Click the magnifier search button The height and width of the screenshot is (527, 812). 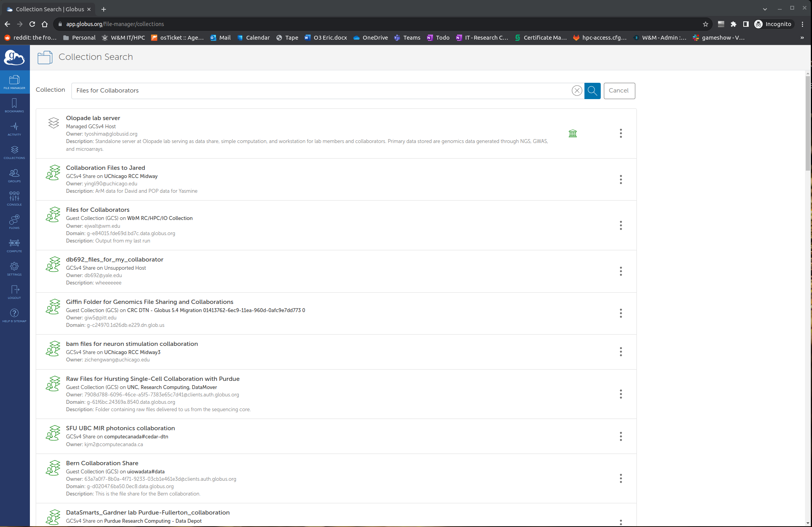click(592, 91)
